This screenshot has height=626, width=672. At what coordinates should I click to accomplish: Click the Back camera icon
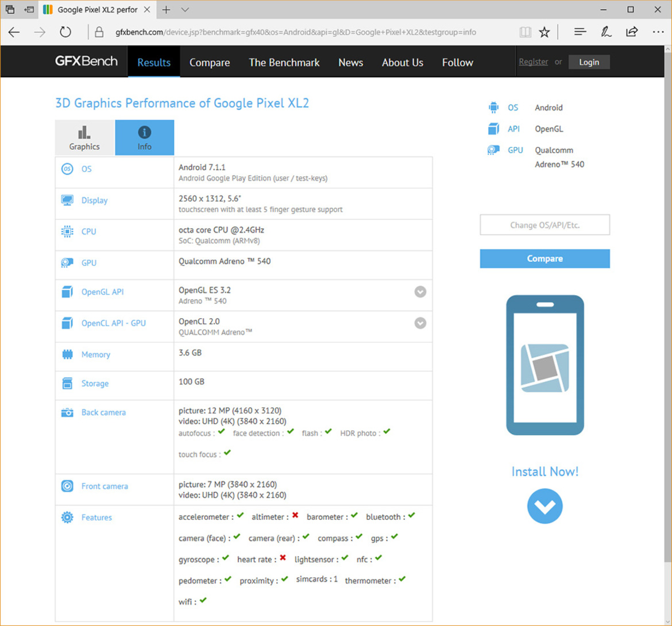67,412
